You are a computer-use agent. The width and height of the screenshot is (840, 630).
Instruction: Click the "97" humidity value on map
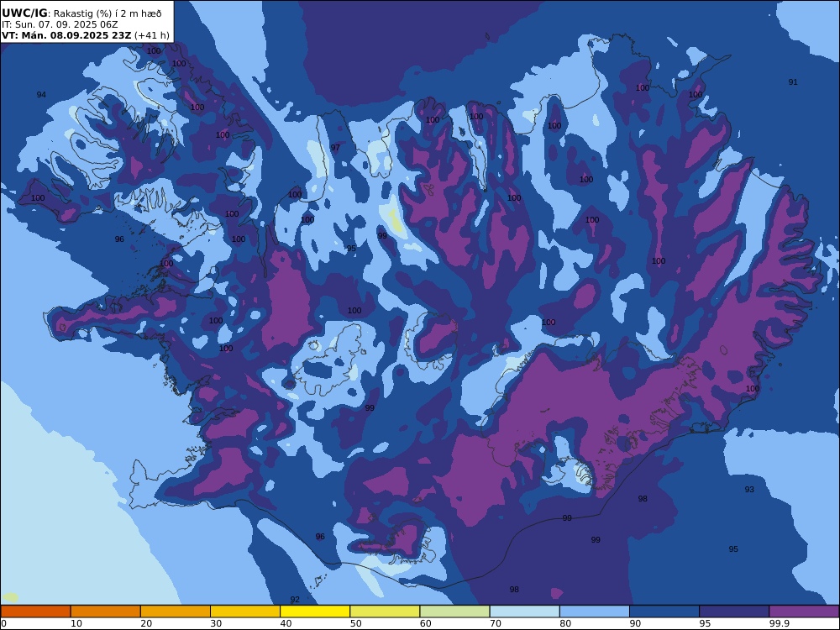click(335, 148)
